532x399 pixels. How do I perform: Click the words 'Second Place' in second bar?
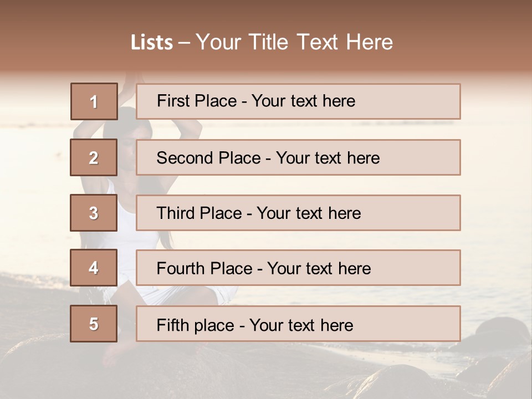pyautogui.click(x=209, y=158)
